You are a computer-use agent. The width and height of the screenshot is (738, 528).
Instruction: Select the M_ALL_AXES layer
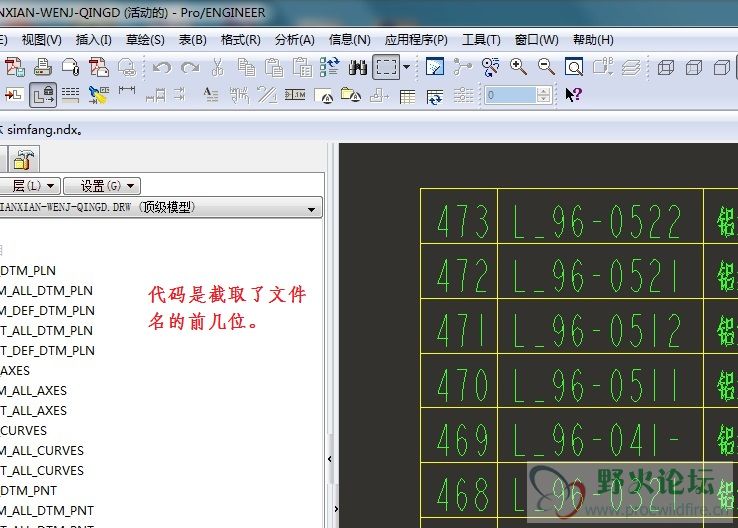[33, 391]
